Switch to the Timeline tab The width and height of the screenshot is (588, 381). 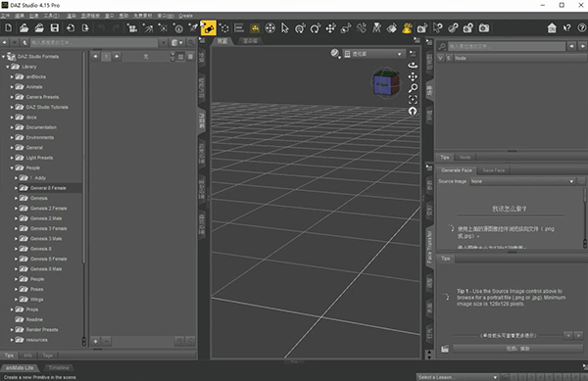click(x=59, y=368)
